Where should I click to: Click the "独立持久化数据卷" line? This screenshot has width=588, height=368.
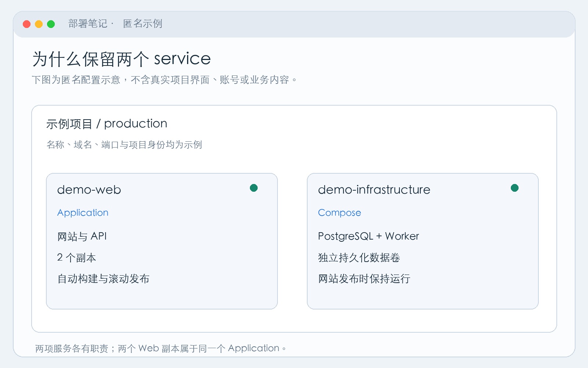coord(359,258)
